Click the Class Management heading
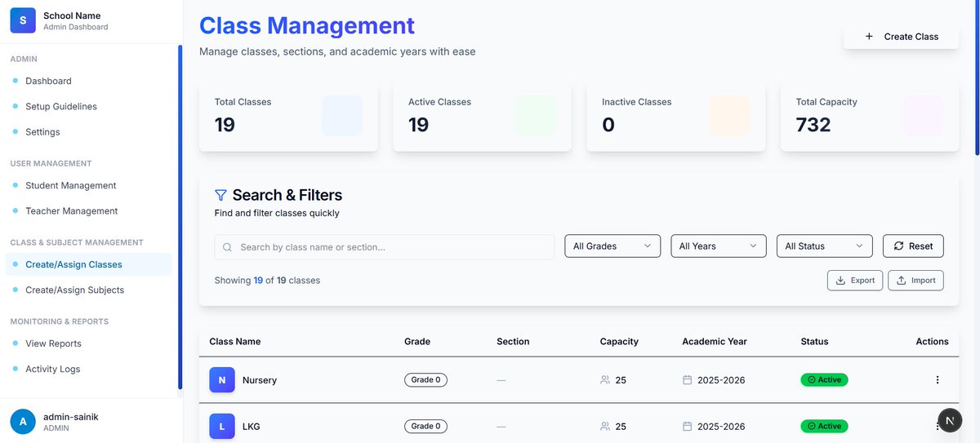The width and height of the screenshot is (980, 443). click(x=307, y=25)
